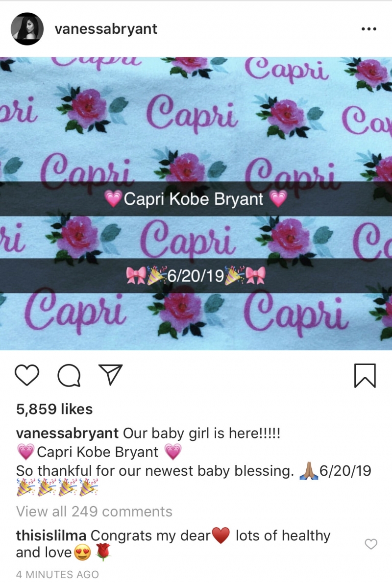The width and height of the screenshot is (392, 583).
Task: Tap the Capri Kobe Bryant overlay banner
Action: pyautogui.click(x=196, y=198)
